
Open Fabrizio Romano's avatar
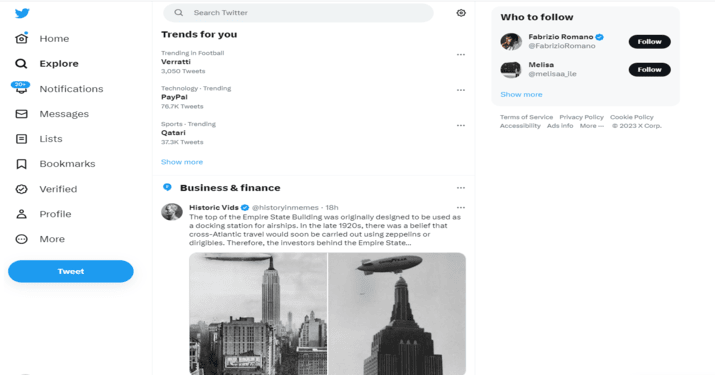(x=511, y=42)
